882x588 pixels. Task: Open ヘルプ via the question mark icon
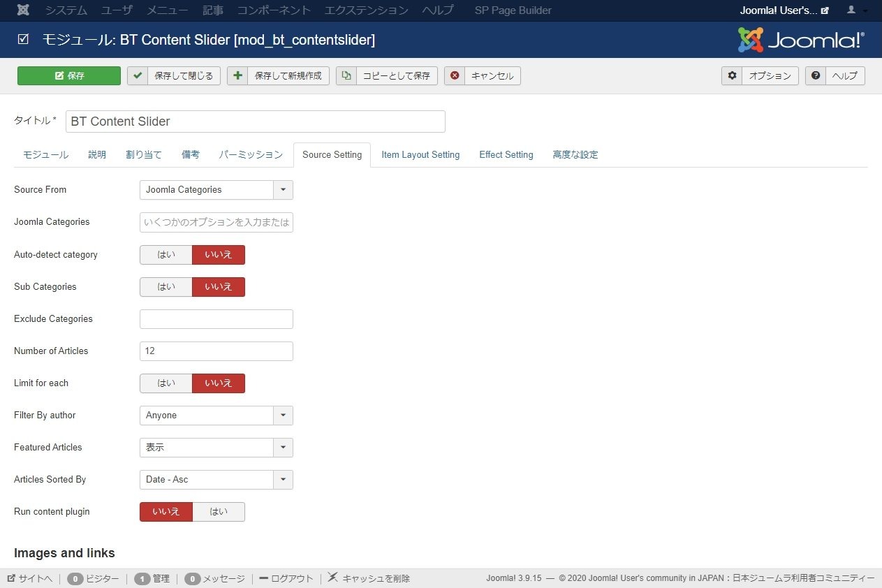816,75
